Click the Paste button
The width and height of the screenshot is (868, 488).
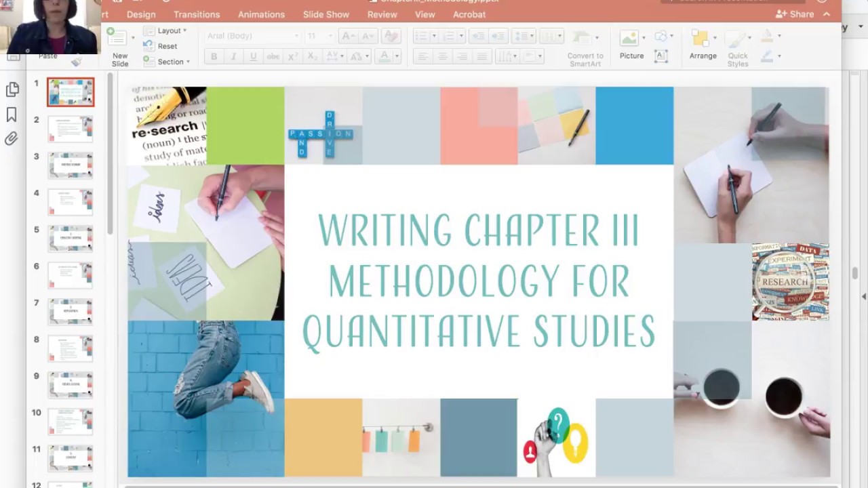47,56
